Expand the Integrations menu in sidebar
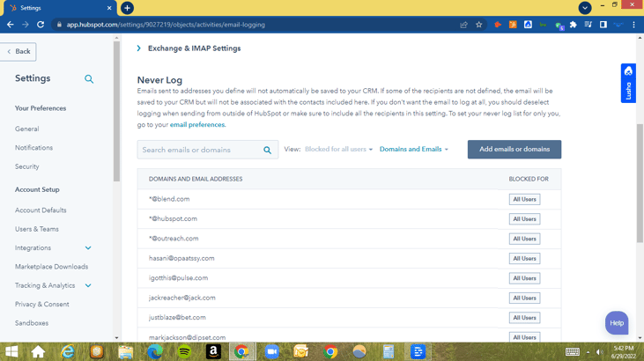The image size is (644, 361). [x=88, y=248]
